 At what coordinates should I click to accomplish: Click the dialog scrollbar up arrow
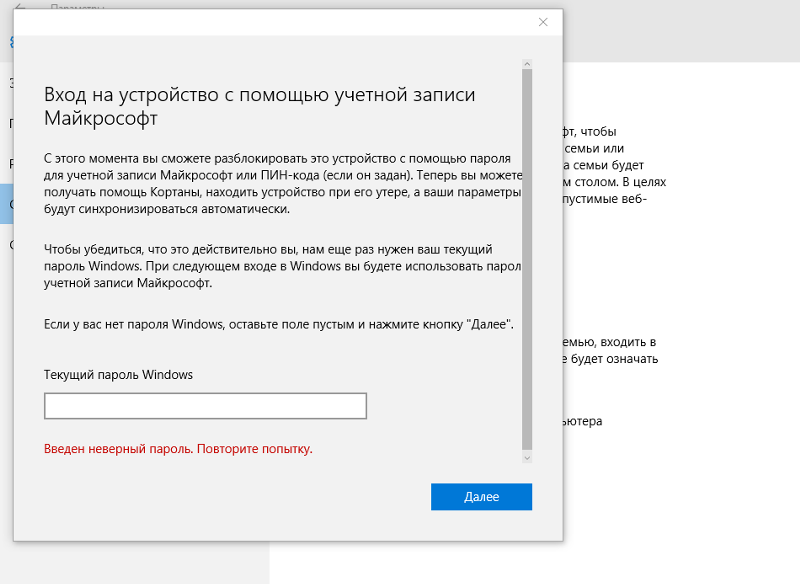point(528,64)
